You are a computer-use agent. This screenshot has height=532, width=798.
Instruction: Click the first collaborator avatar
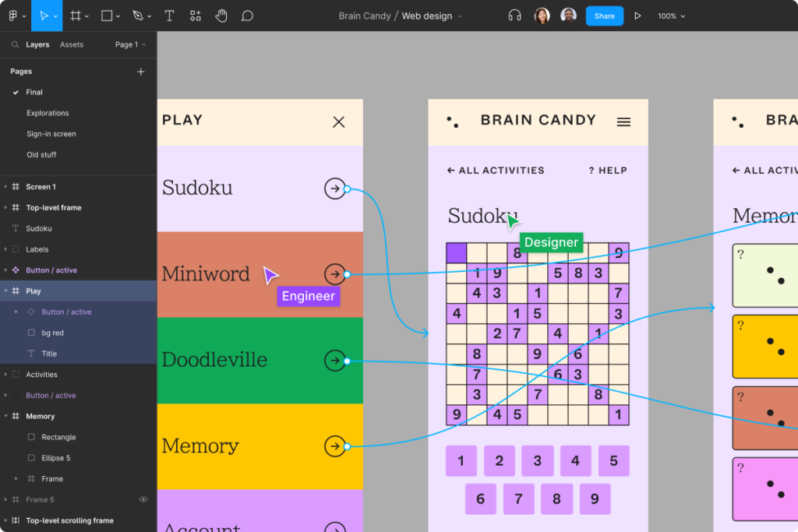542,16
